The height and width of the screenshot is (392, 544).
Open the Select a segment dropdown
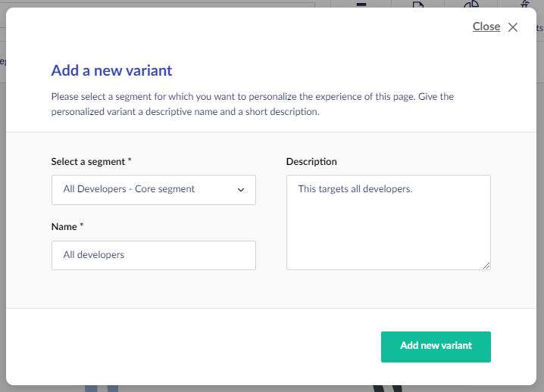[x=153, y=189]
